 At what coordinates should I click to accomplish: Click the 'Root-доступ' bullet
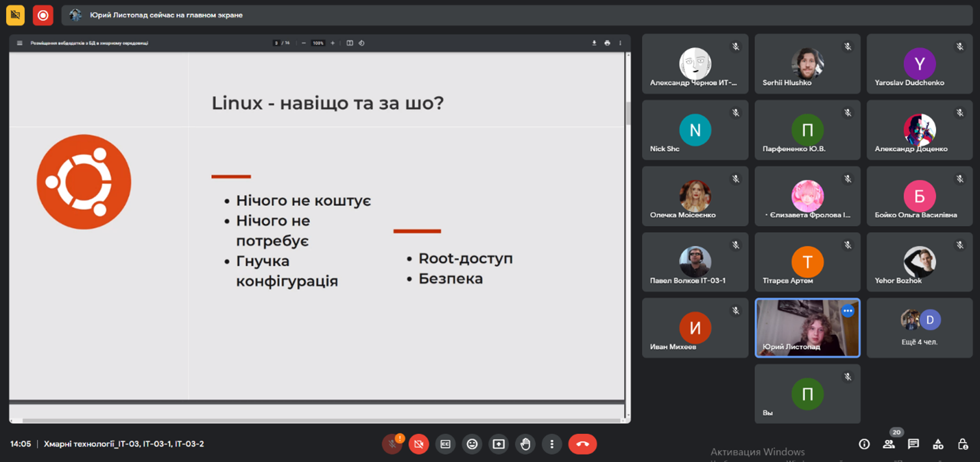(466, 259)
